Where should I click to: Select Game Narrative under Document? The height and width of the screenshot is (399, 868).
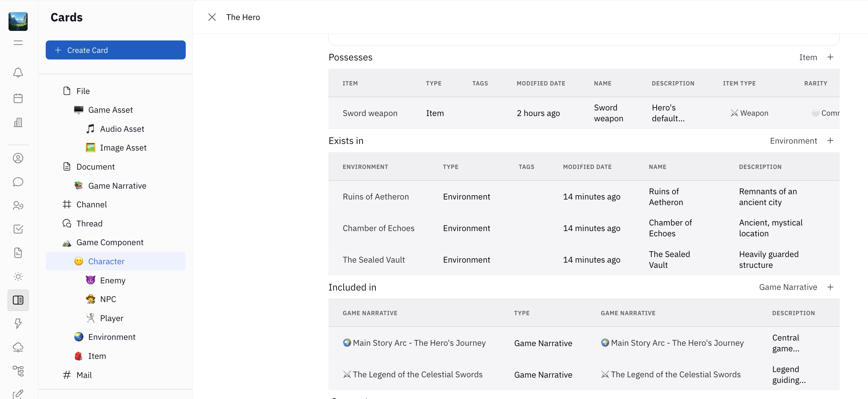point(117,186)
